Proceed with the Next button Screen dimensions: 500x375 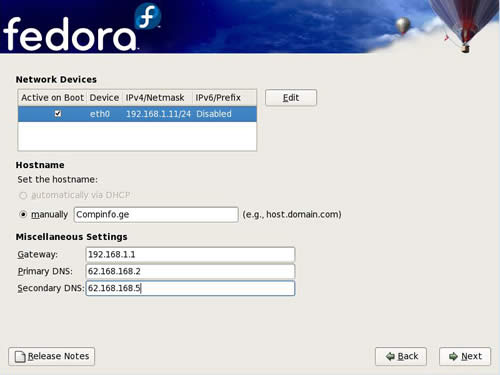[465, 356]
